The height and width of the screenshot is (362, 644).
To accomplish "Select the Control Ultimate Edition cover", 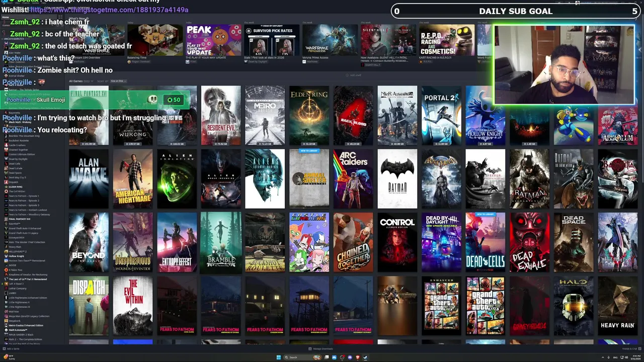I will pos(397,242).
